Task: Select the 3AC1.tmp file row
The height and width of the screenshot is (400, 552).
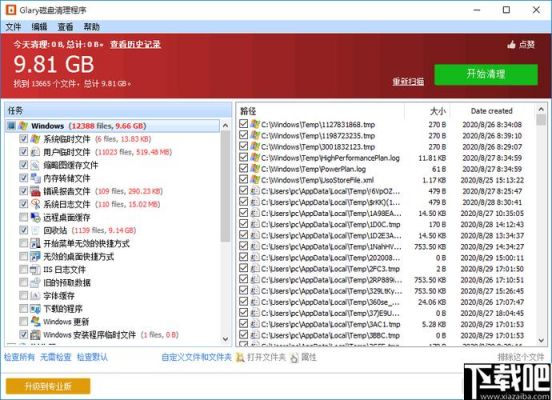Action: point(386,324)
